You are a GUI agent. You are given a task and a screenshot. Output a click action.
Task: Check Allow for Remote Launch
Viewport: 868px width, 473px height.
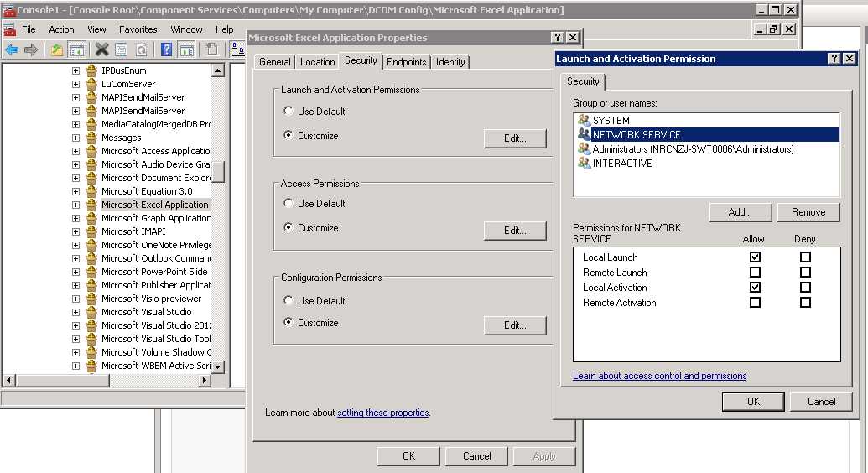point(755,272)
